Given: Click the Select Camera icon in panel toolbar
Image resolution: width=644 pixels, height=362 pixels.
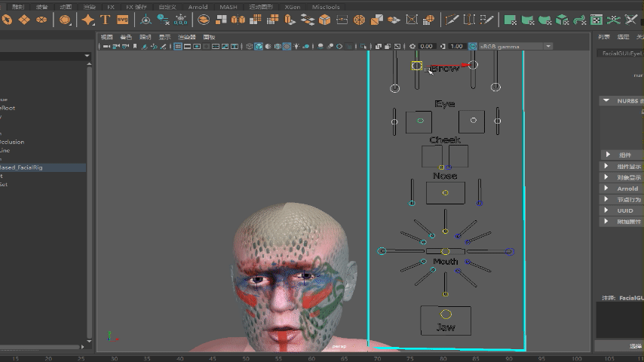Looking at the screenshot, I should pyautogui.click(x=106, y=47).
